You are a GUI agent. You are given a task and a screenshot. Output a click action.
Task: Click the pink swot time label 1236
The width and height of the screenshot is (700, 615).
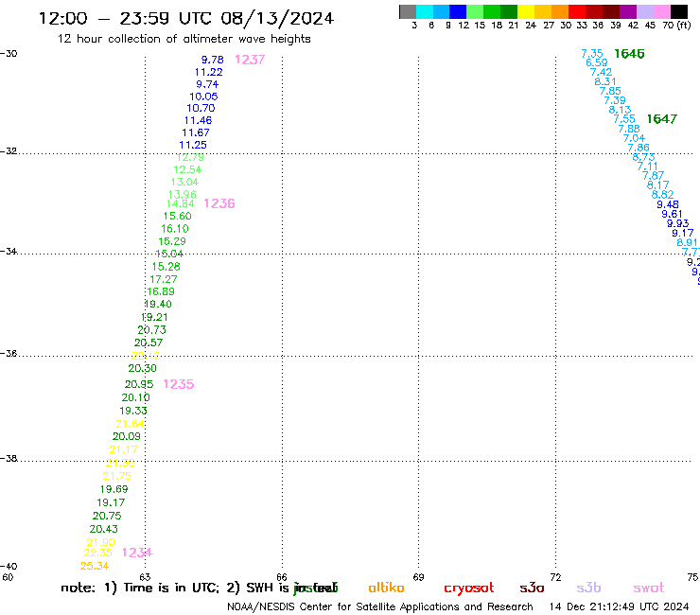coord(219,203)
